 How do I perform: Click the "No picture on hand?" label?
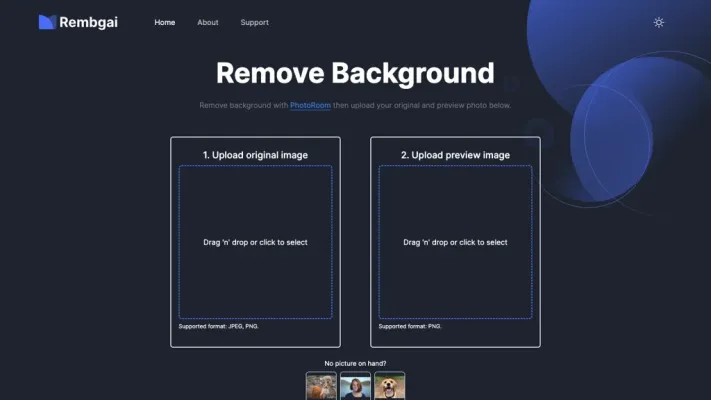[x=355, y=363]
